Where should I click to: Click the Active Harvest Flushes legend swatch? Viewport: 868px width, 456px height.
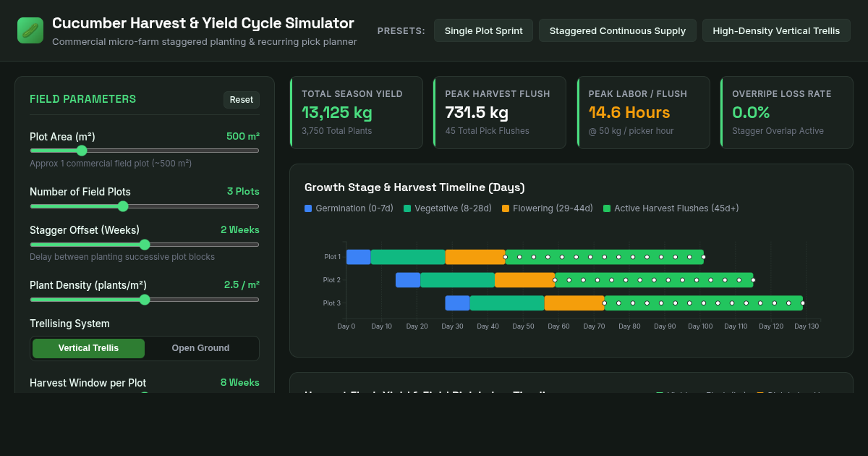click(607, 208)
